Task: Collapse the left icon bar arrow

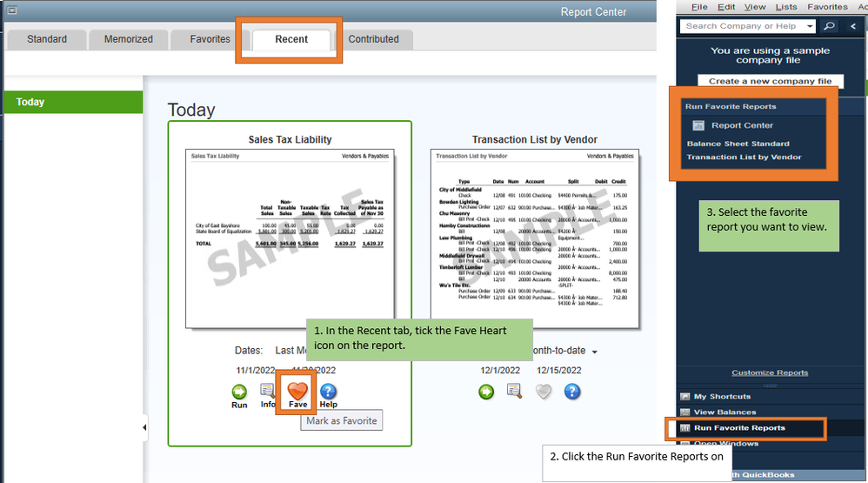Action: (x=853, y=26)
